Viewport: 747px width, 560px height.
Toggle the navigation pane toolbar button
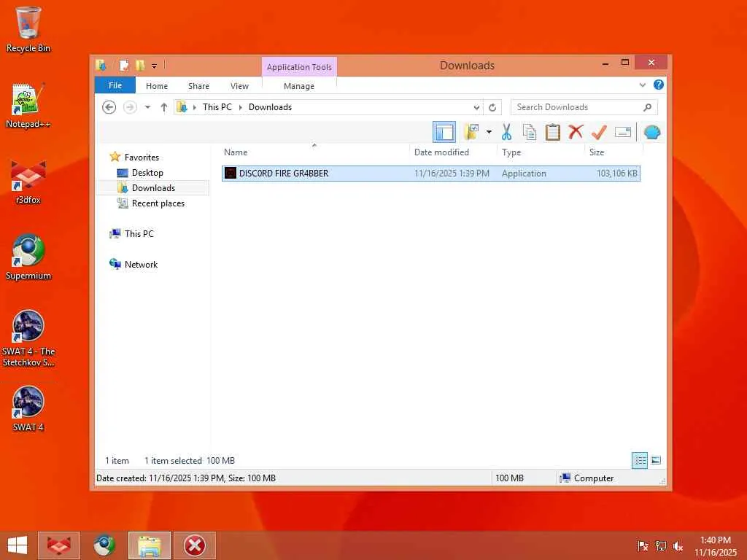(444, 132)
